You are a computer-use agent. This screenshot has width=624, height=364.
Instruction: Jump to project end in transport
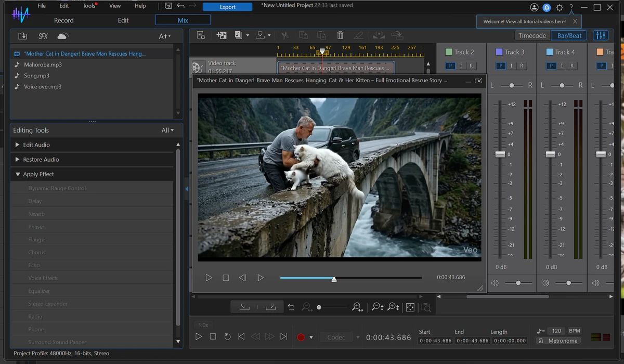pos(283,337)
